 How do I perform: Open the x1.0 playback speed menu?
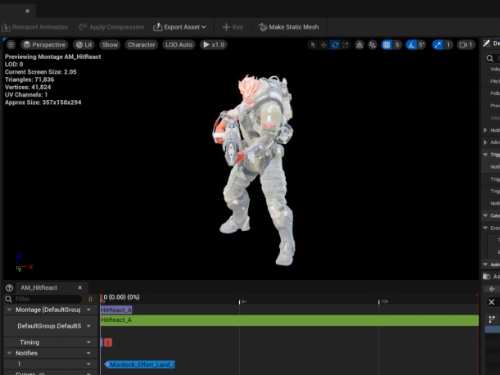(x=213, y=44)
